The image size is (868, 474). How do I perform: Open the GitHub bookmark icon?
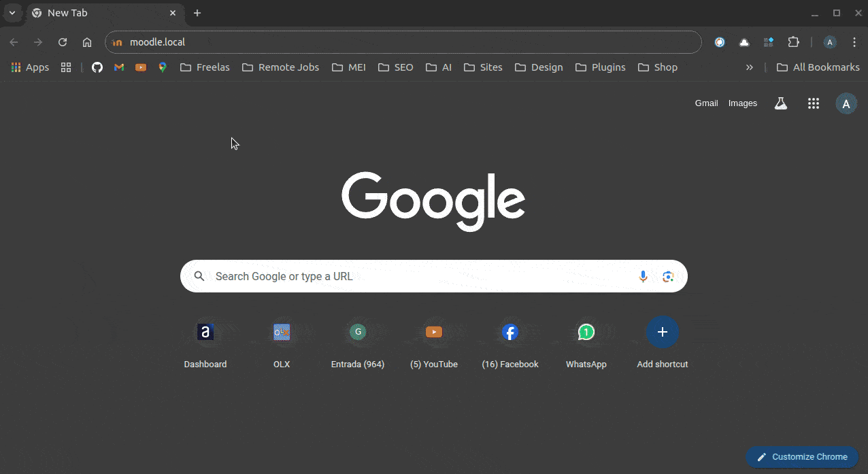[x=97, y=67]
